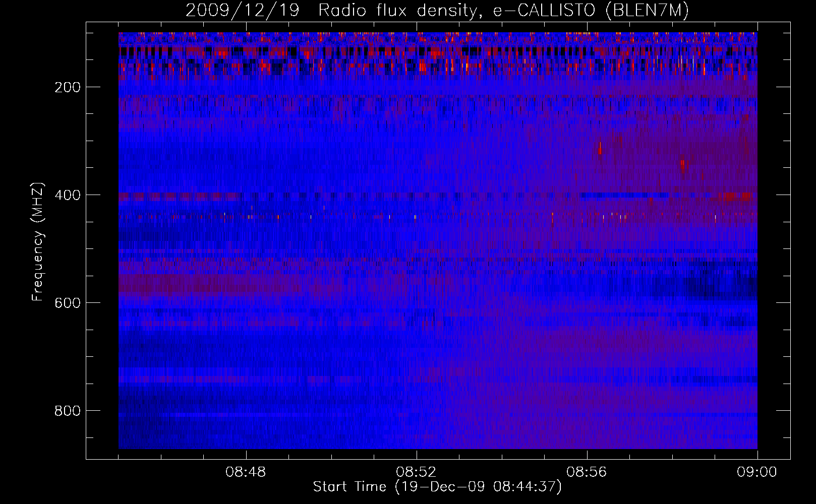Click the 08:52 time tick label
Screen dimensions: 816x504
click(416, 472)
